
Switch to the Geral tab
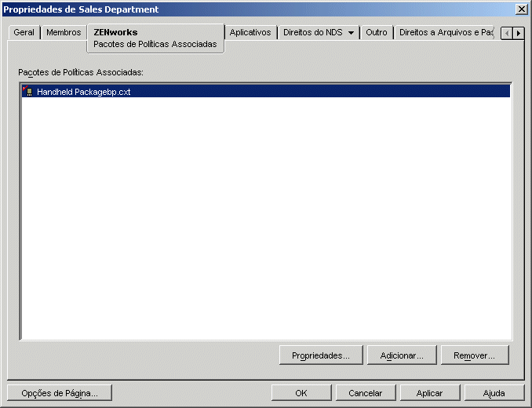click(x=24, y=32)
